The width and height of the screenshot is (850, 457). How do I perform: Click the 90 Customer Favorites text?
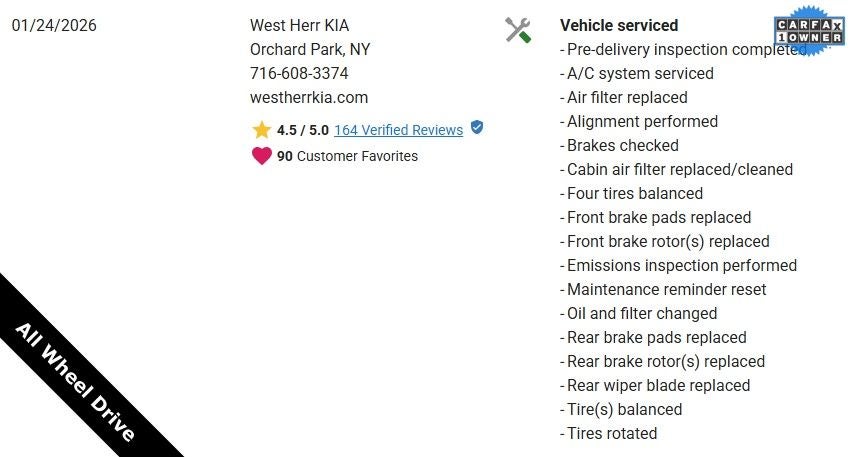point(347,156)
